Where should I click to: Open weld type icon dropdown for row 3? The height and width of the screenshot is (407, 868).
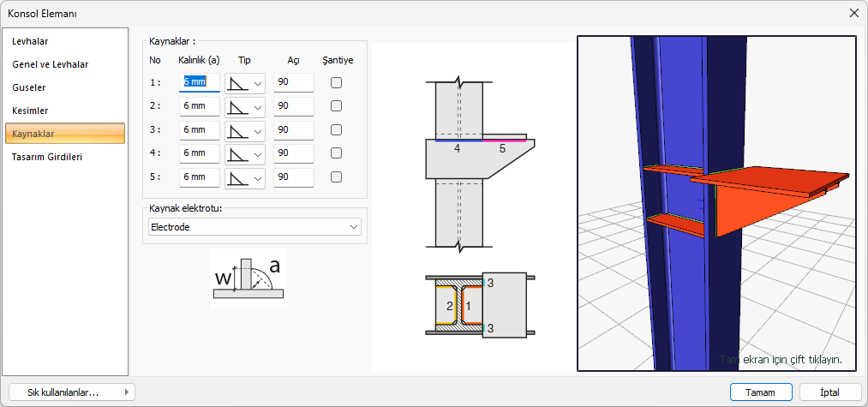[246, 130]
